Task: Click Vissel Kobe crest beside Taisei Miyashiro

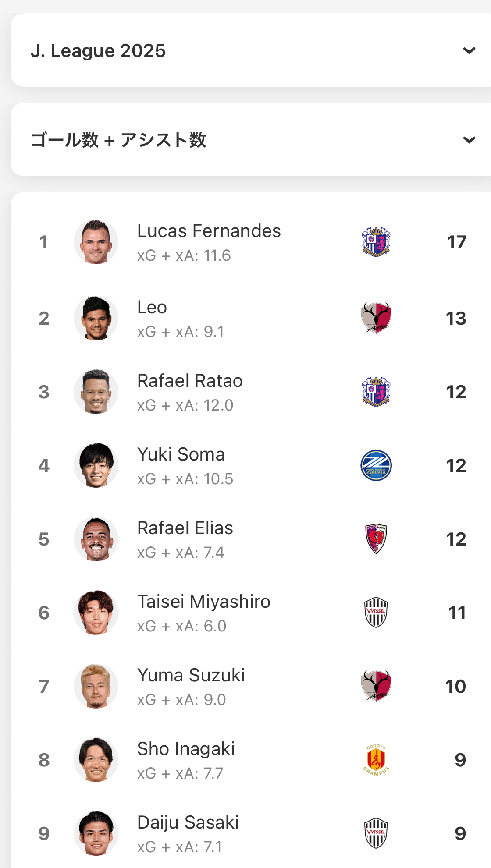Action: (x=376, y=613)
